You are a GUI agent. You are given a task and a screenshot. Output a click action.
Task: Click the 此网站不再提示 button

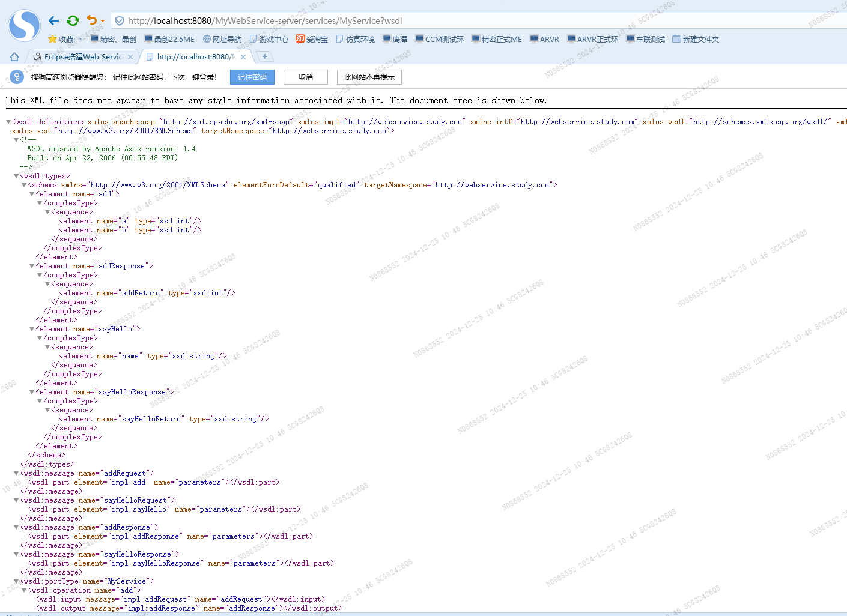point(369,77)
